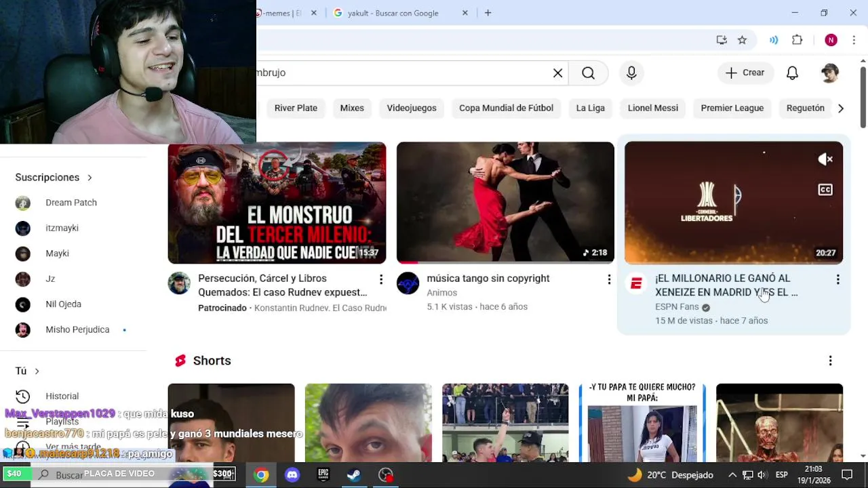Open the YouTube notifications bell
This screenshot has height=488, width=868.
pos(792,73)
